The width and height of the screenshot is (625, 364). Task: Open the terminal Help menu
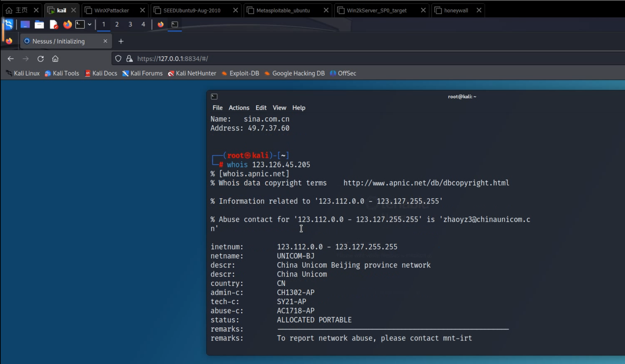[x=299, y=108]
